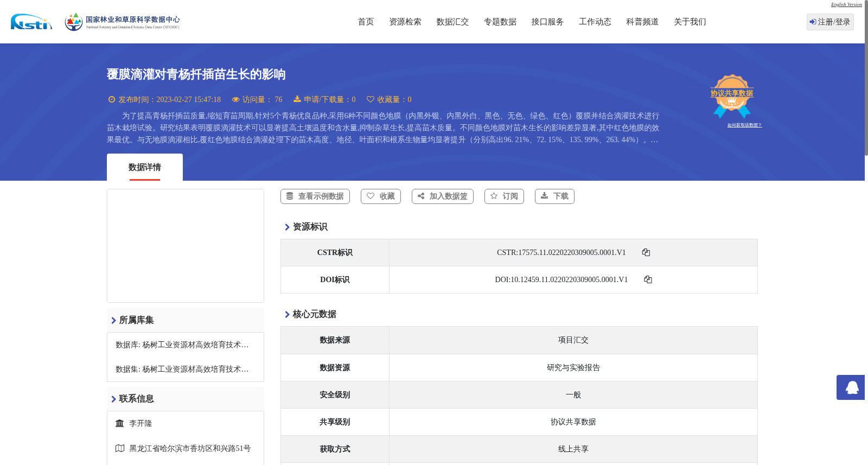Collapse the 核心元数据 section chevron
Screen dimensions: 868x465
288,314
